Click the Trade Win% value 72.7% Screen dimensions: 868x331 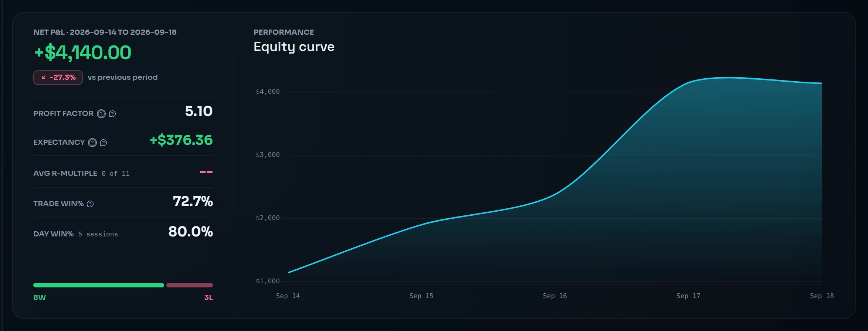click(x=193, y=201)
